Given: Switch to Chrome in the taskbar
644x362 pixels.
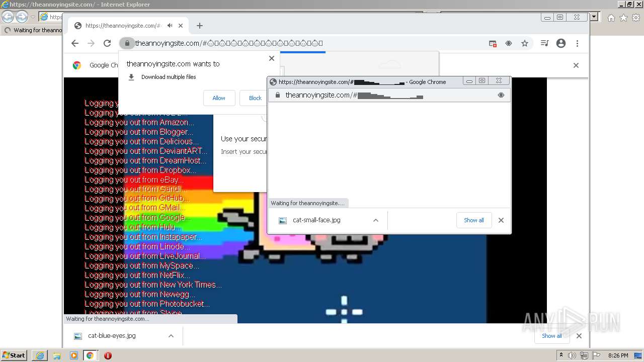Looking at the screenshot, I should click(x=90, y=355).
